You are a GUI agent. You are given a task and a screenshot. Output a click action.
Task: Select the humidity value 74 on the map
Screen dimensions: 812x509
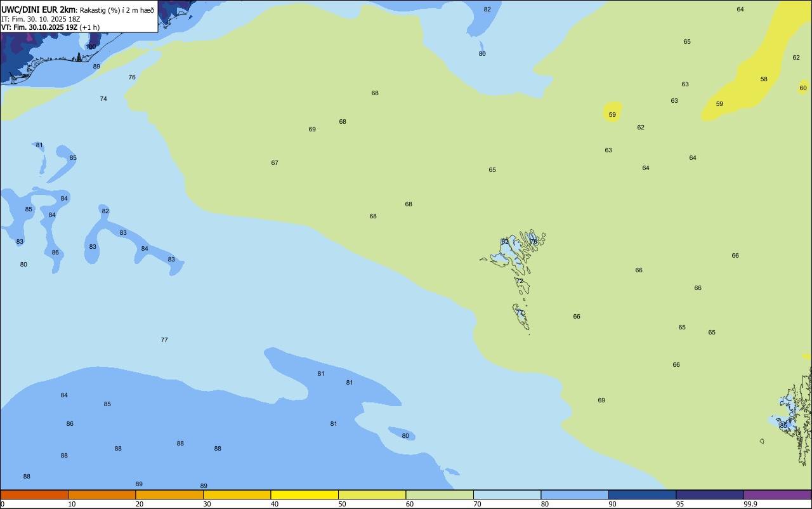coord(103,99)
